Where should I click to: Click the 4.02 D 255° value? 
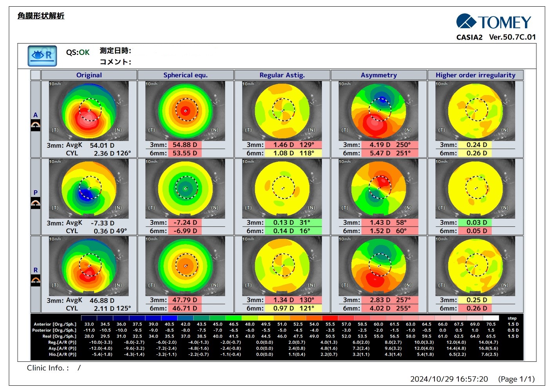pos(390,308)
